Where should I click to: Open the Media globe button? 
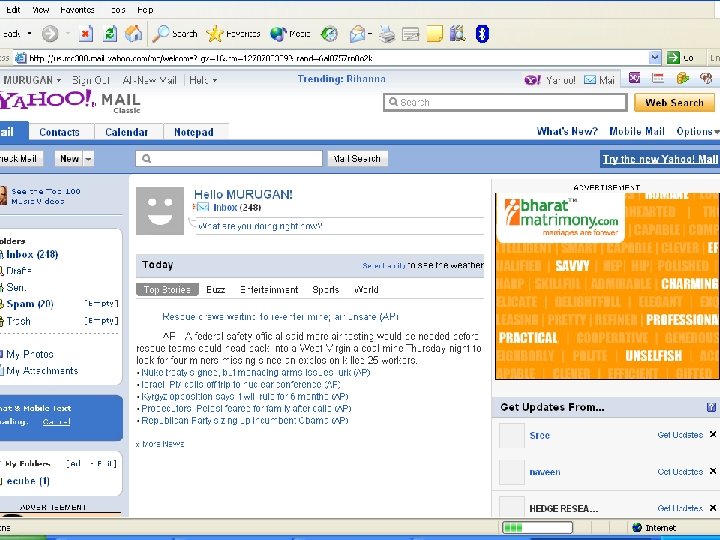290,34
